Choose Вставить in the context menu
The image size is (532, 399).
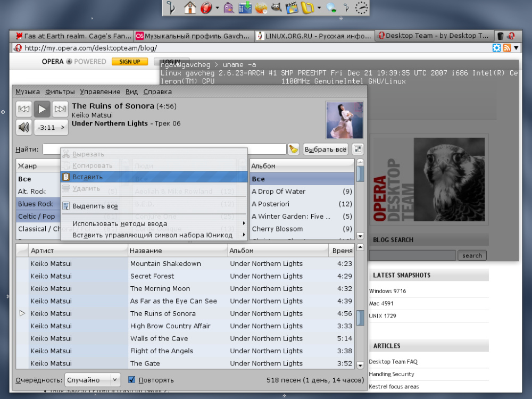(x=154, y=177)
